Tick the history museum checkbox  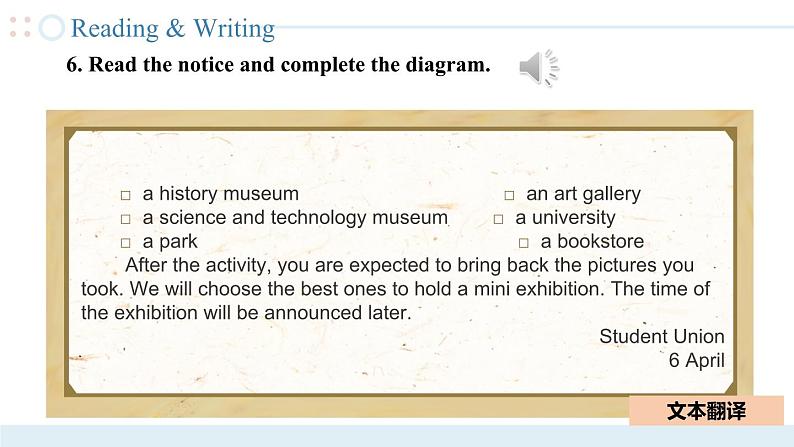click(x=126, y=195)
